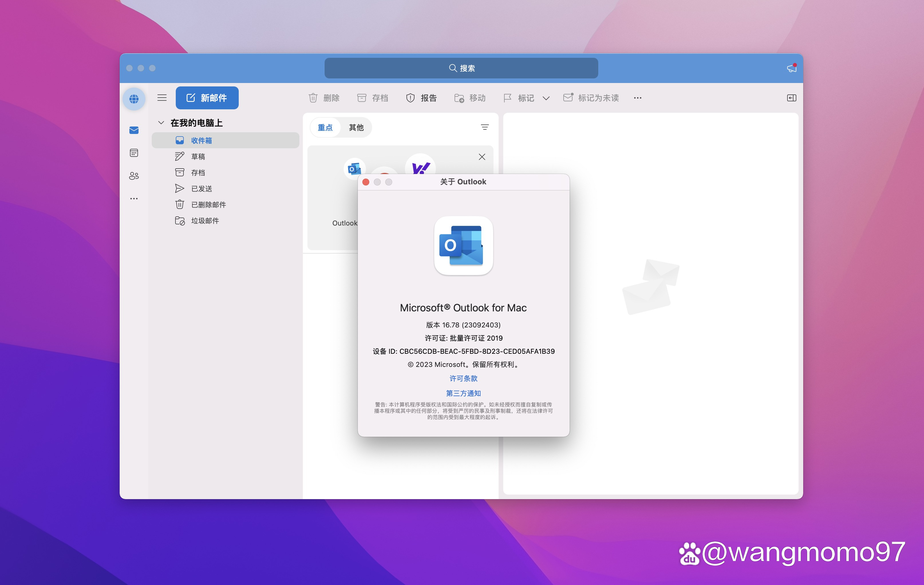Viewport: 924px width, 585px height.
Task: Open the dropdown arrow beside 标记
Action: point(546,98)
